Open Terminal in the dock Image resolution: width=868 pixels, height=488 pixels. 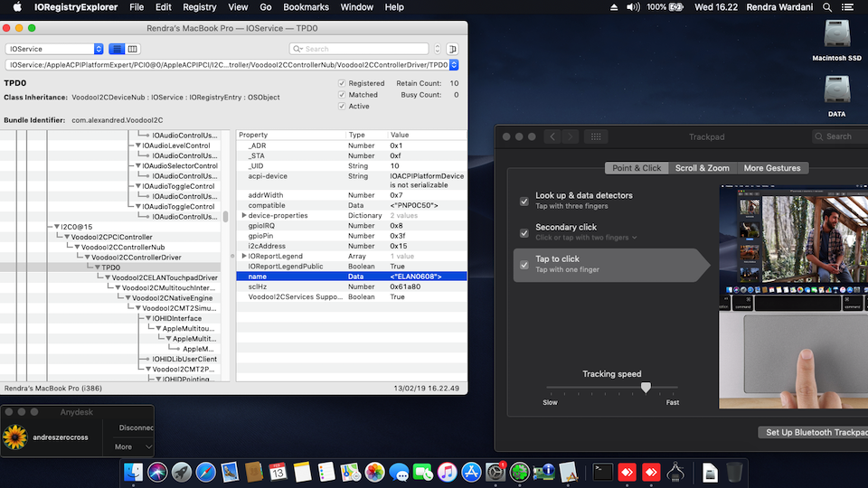tap(603, 472)
